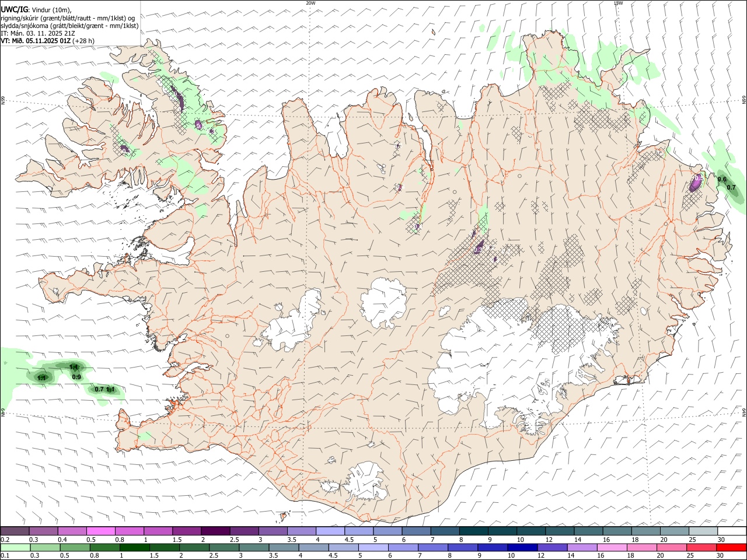
Task: Click the '0.2' label on the top scale
Action: pos(5,540)
